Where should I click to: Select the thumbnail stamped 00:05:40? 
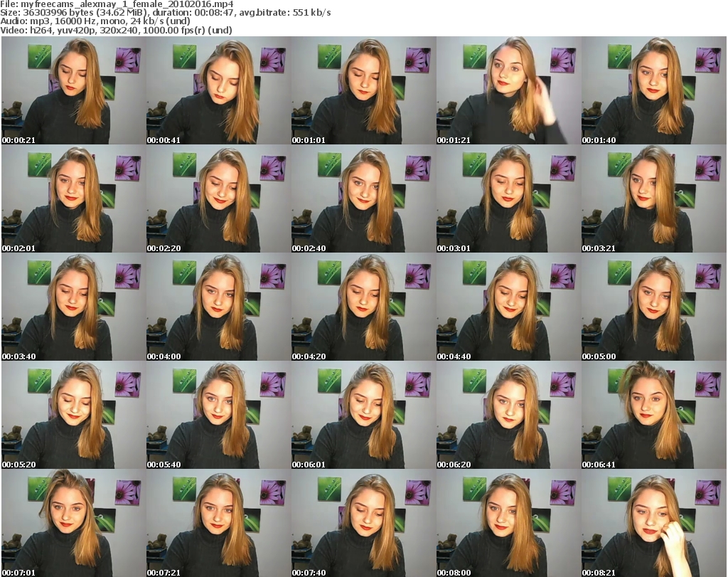pos(219,415)
